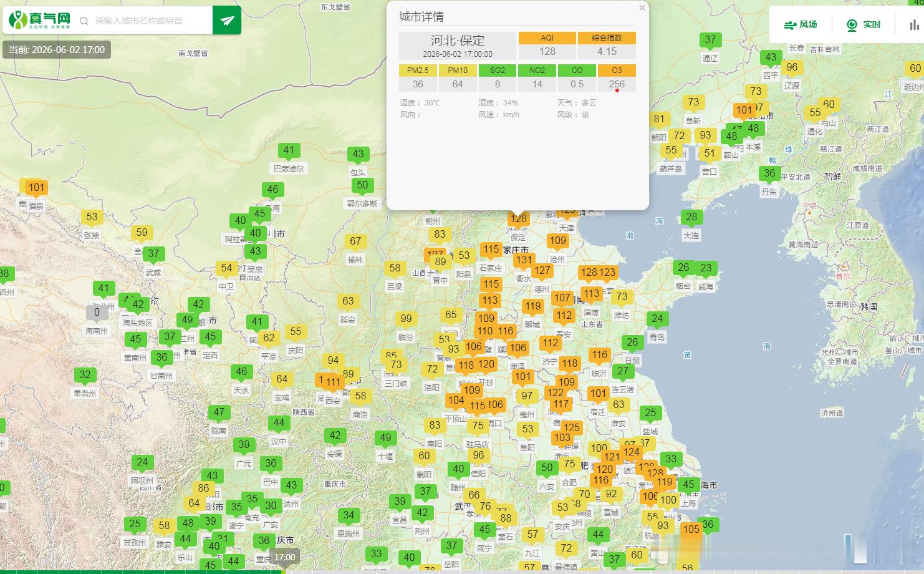924x574 pixels.
Task: Open the 26 marker above 烟台
Action: (683, 268)
